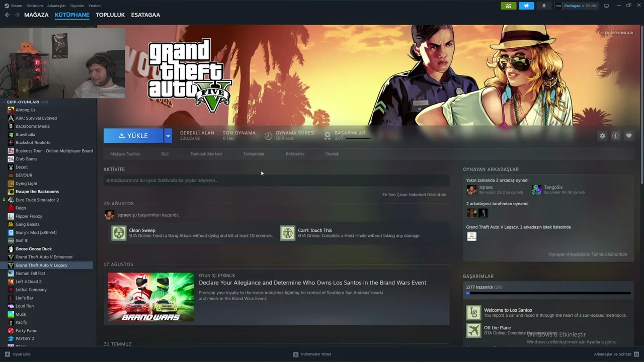
Task: Click the Clean Sweep achievement icon
Action: coord(119,233)
